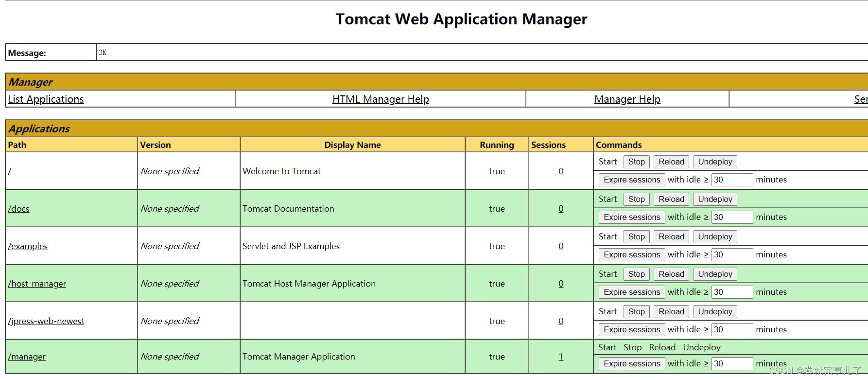View sessions count for /jpress-web-newest
This screenshot has width=868, height=380.
pos(561,321)
